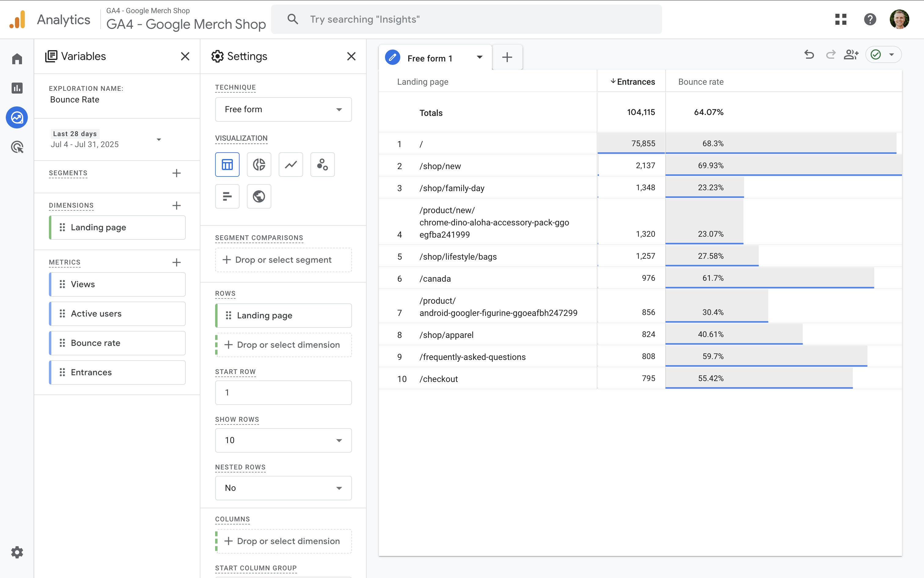Click the Views metric chip
The image size is (924, 578).
pos(117,284)
